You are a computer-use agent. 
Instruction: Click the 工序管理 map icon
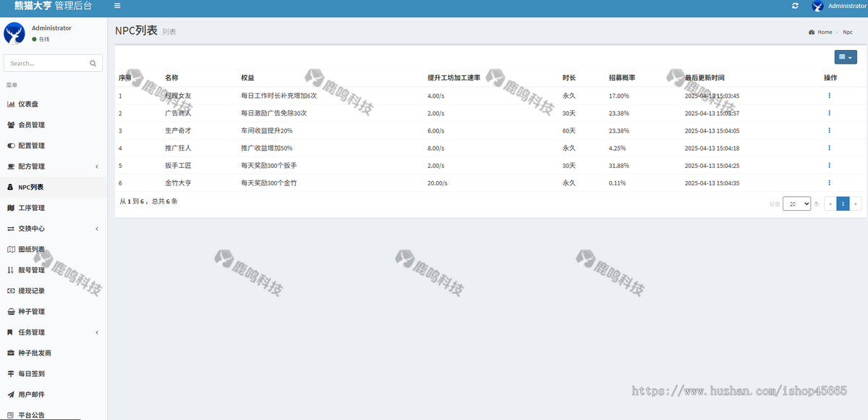(x=11, y=208)
